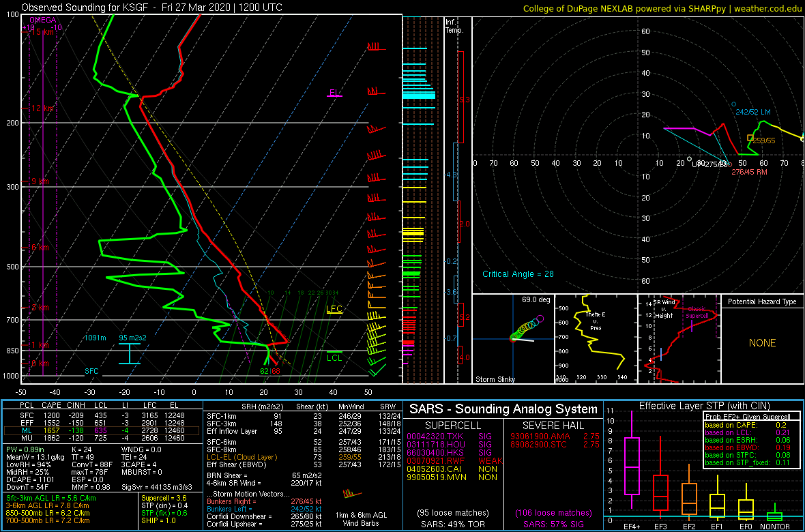
Task: Click the 'Critical Angle = 28' text
Action: [x=518, y=274]
